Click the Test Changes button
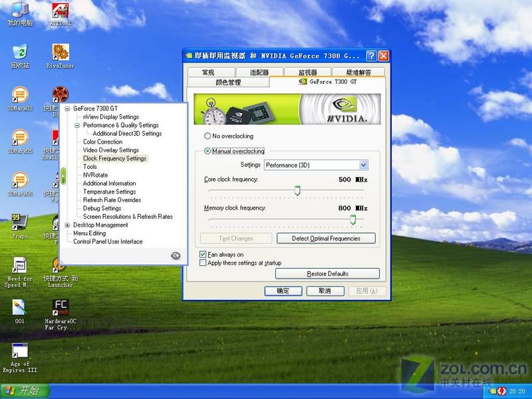532x399 pixels. coord(236,238)
